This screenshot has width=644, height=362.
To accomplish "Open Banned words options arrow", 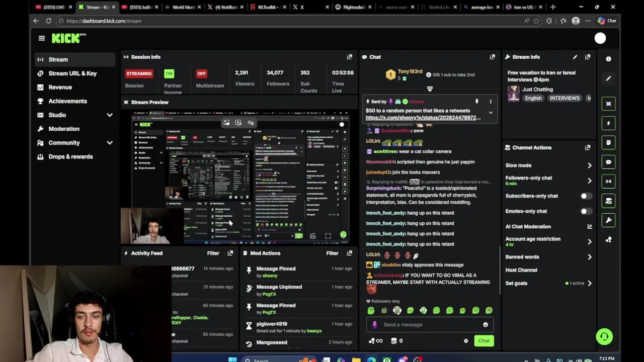I will (590, 257).
